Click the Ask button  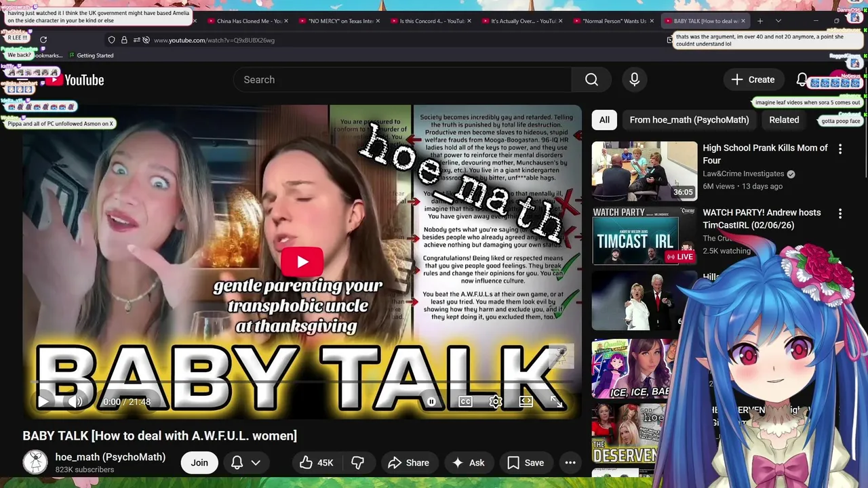[469, 462]
